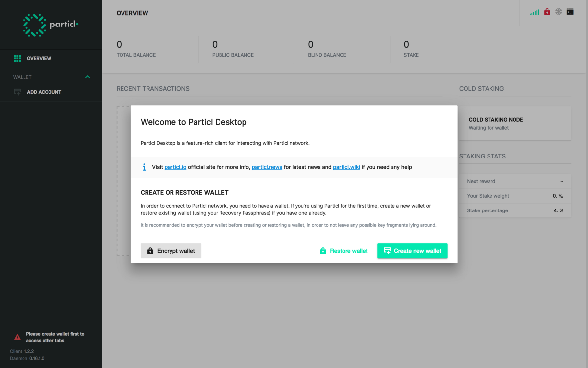Click the red wallet lock status icon
Image resolution: width=588 pixels, height=368 pixels.
pyautogui.click(x=547, y=12)
